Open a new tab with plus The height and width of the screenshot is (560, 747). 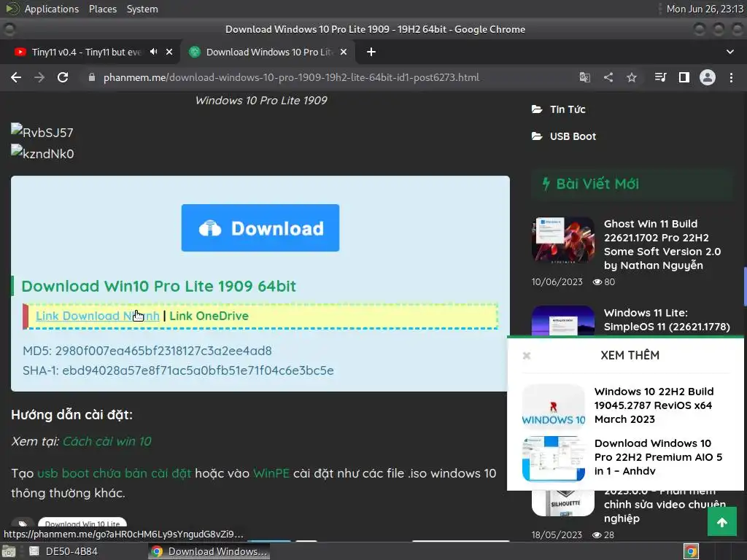pyautogui.click(x=371, y=52)
